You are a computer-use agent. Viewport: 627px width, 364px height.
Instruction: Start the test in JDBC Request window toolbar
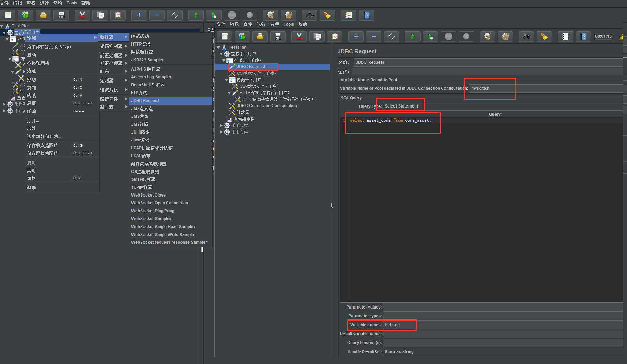pyautogui.click(x=413, y=36)
